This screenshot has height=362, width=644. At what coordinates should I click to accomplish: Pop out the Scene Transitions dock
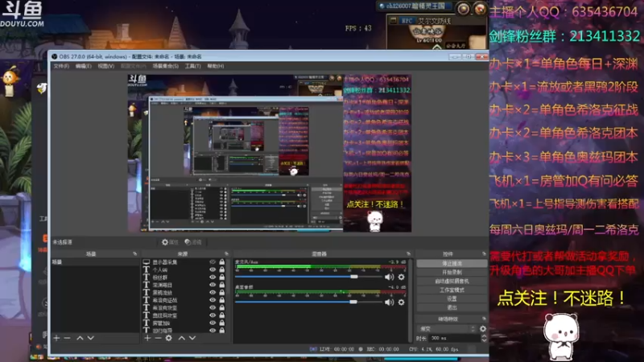point(484,319)
